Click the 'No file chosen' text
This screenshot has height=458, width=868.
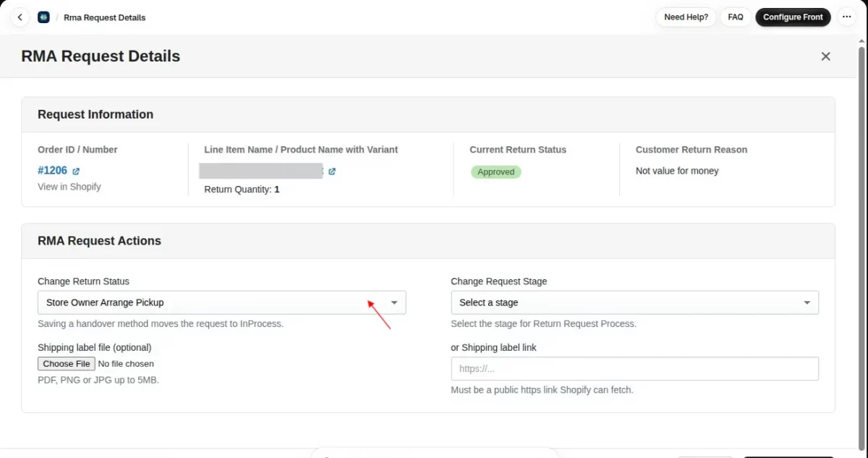pyautogui.click(x=126, y=364)
